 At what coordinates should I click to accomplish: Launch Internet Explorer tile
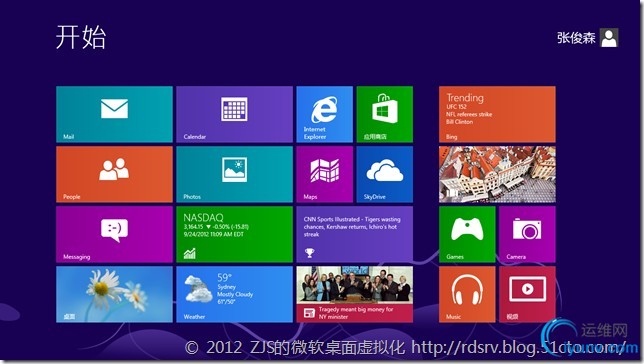(x=324, y=114)
